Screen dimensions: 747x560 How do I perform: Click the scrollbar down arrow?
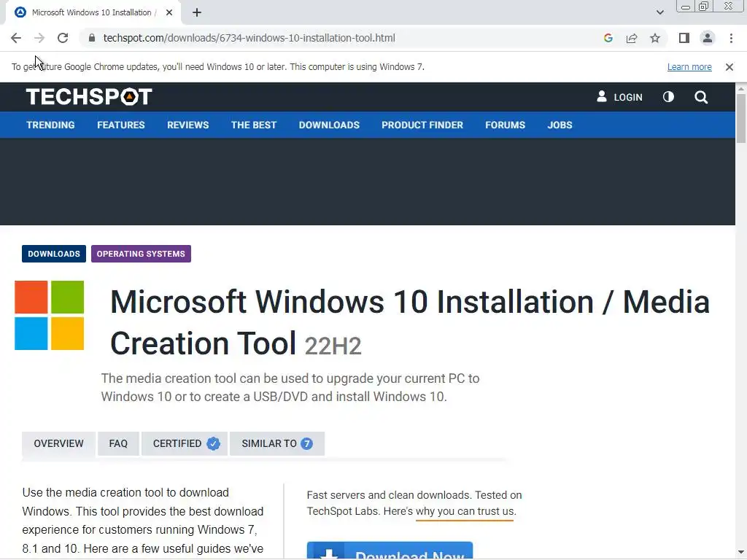[x=741, y=553]
